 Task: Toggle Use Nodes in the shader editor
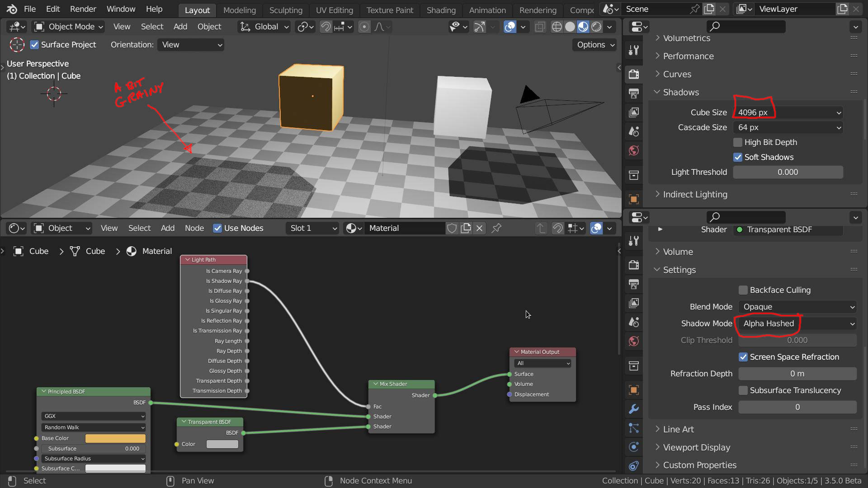[x=218, y=228]
